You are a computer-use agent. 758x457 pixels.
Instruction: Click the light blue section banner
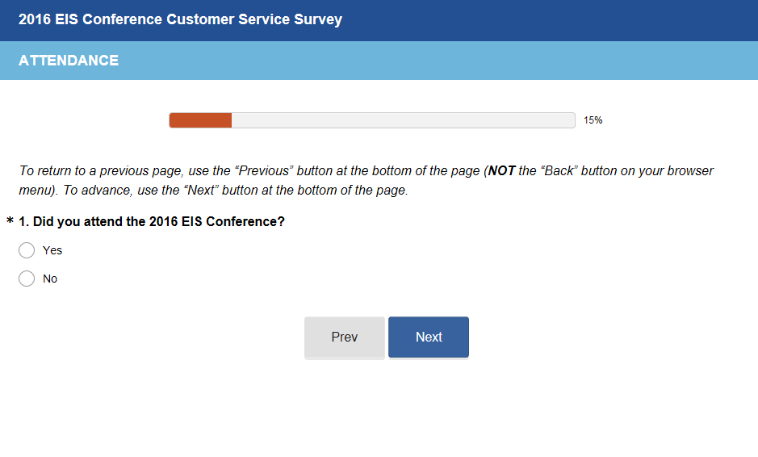point(450,61)
